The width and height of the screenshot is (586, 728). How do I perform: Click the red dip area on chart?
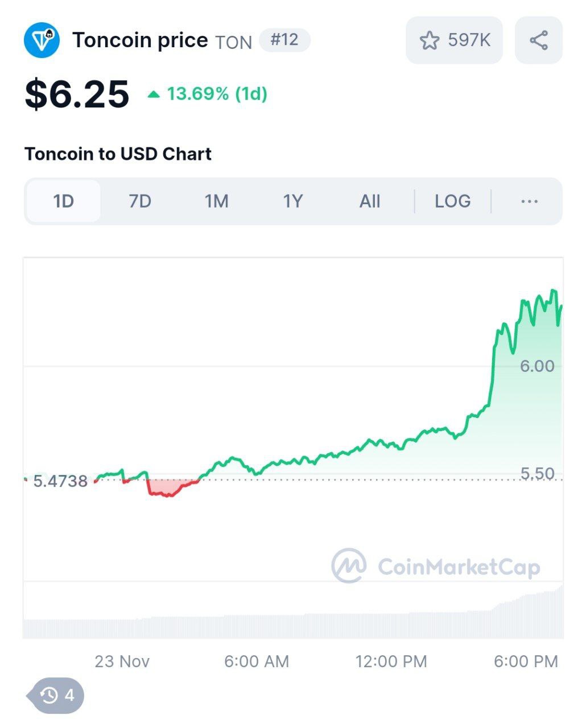click(168, 488)
